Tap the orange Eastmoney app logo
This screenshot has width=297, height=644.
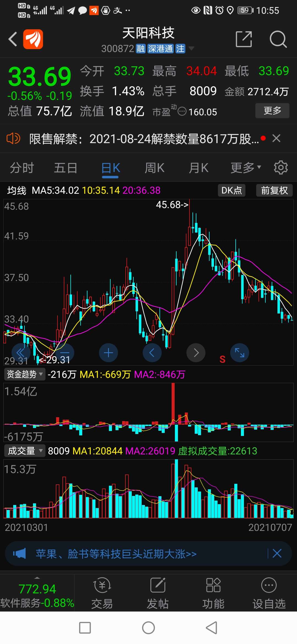pos(33,39)
